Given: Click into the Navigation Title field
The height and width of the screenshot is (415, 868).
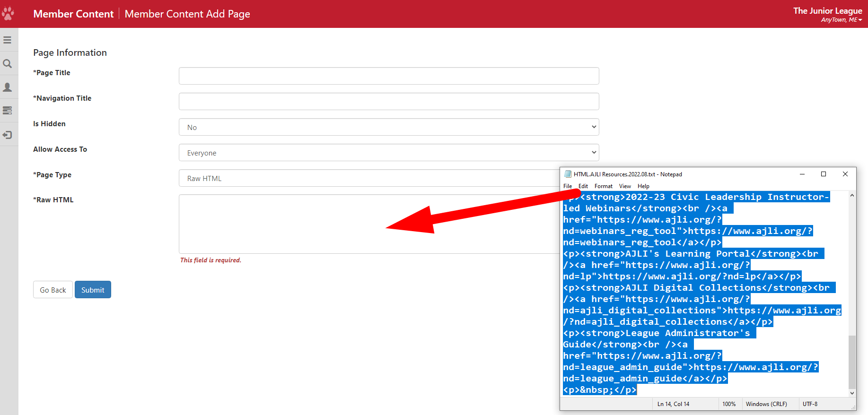Looking at the screenshot, I should point(389,102).
